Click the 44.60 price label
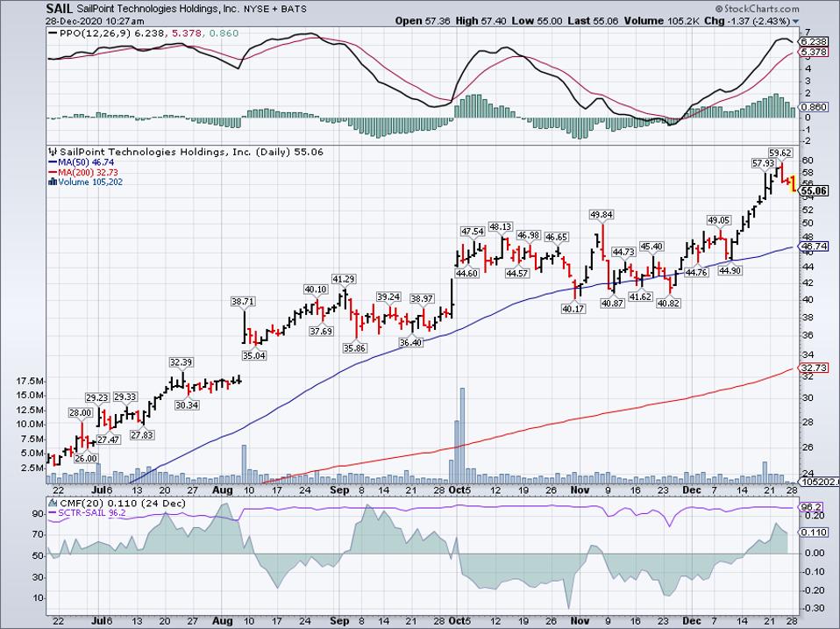This screenshot has width=840, height=629. (x=466, y=273)
